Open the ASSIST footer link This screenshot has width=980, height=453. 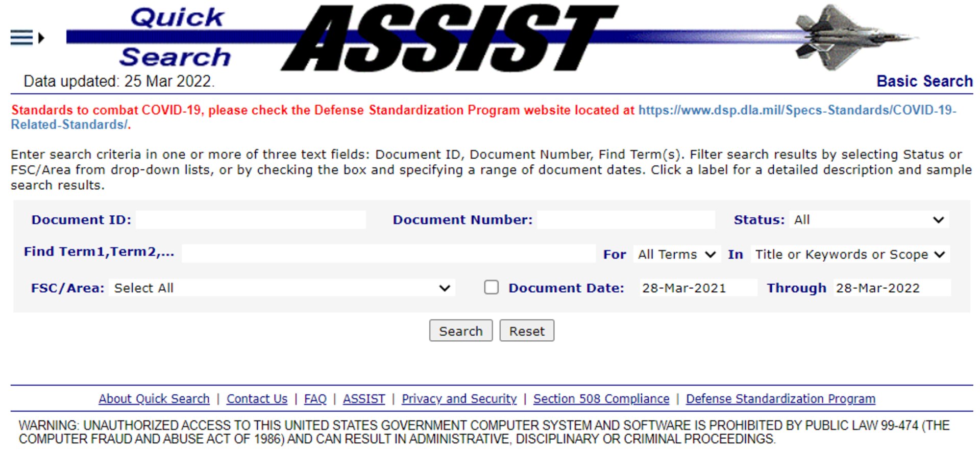pos(364,398)
